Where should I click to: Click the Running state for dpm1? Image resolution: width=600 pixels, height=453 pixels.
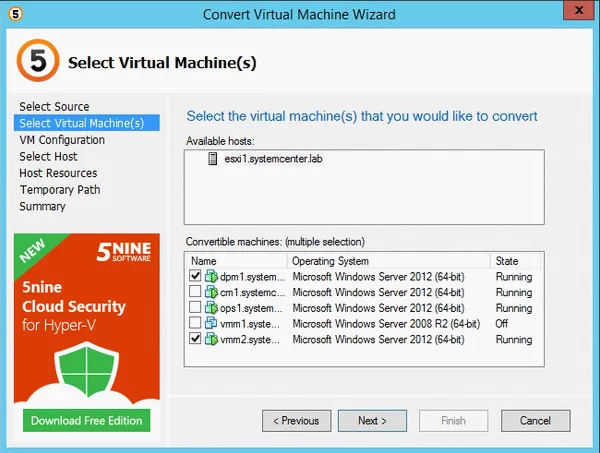[514, 277]
